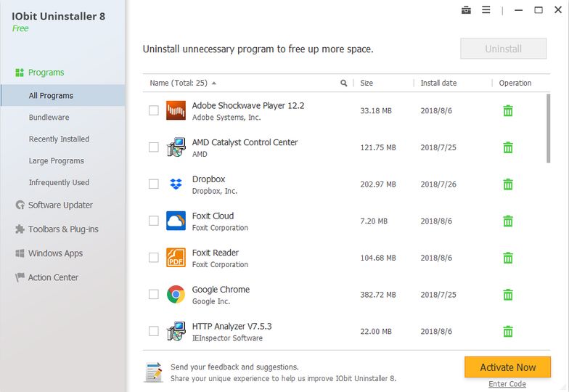Click the green Programs grid icon
This screenshot has width=569, height=392.
click(20, 73)
